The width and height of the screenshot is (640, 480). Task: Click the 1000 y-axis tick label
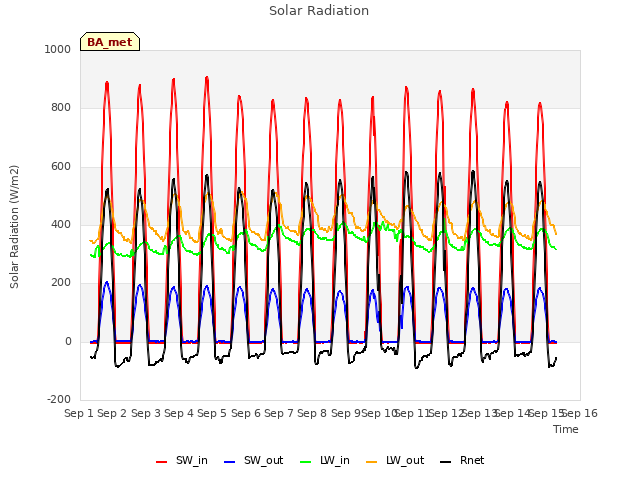pyautogui.click(x=58, y=49)
